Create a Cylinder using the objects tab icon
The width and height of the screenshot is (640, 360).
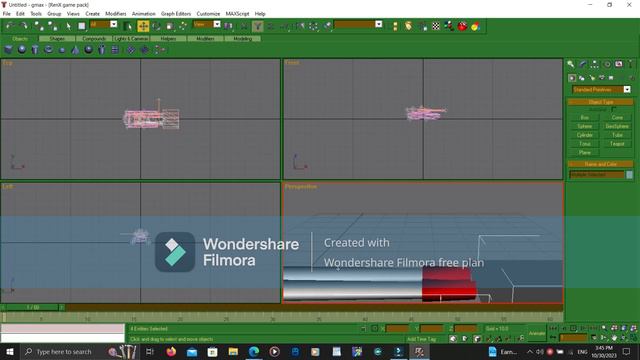point(35,50)
